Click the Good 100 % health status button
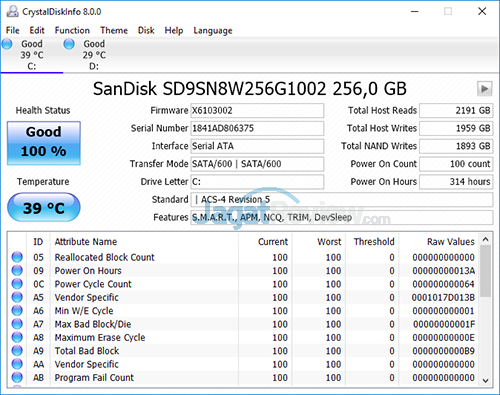The image size is (500, 395). pos(44,143)
